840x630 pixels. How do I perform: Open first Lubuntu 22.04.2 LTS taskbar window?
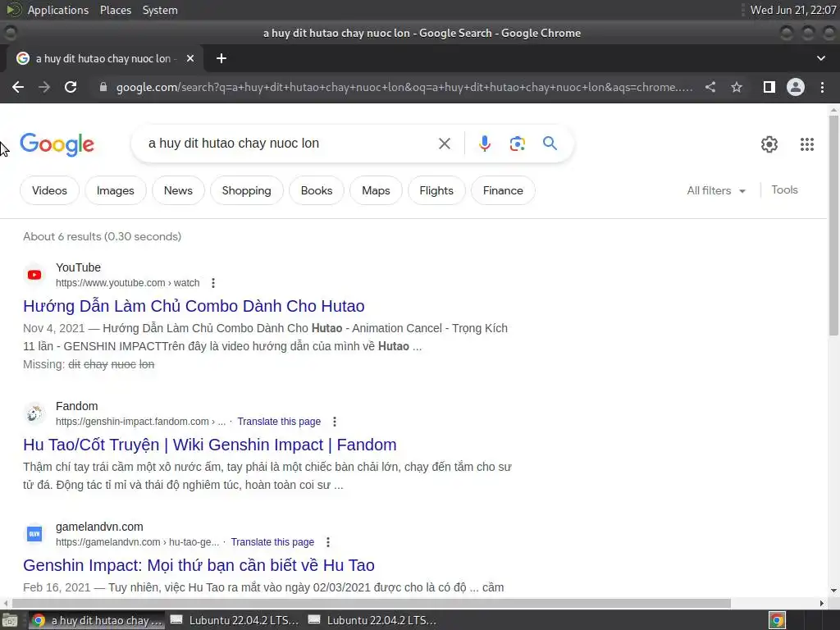tap(235, 620)
